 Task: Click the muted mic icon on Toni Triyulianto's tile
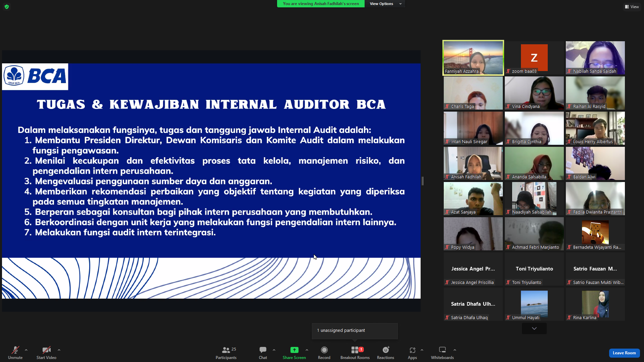[x=508, y=283]
